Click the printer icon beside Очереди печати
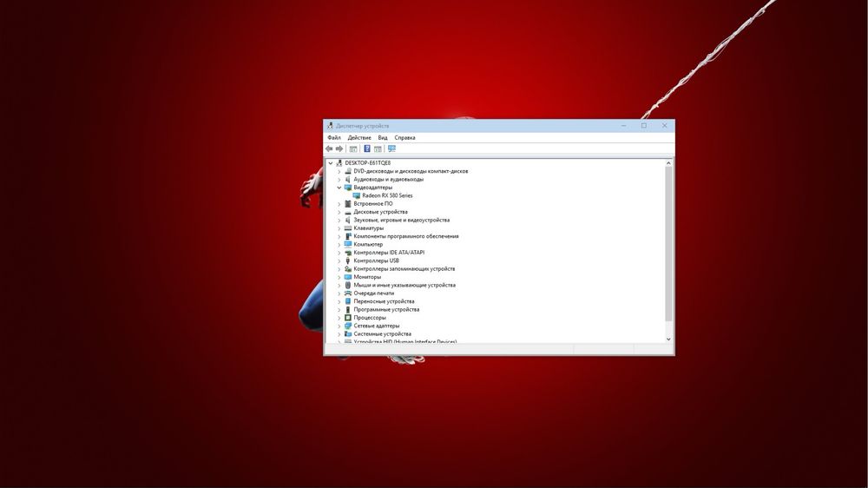The image size is (868, 488). coord(348,293)
